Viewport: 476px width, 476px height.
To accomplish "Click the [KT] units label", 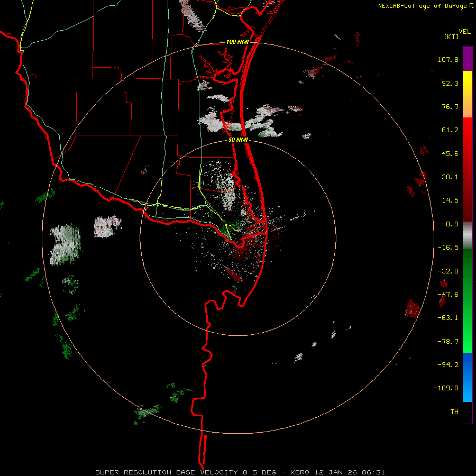I will [x=452, y=36].
